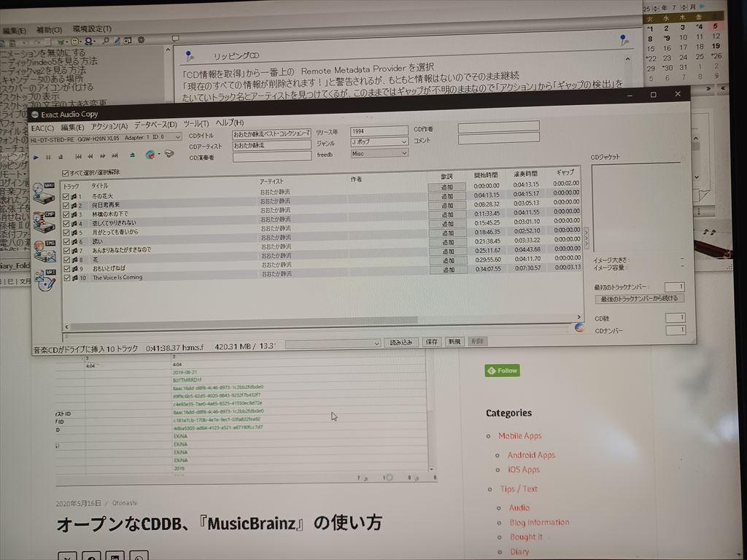The height and width of the screenshot is (560, 747).
Task: Open the dropdown arrow beside the CD information icon
Action: 158,155
